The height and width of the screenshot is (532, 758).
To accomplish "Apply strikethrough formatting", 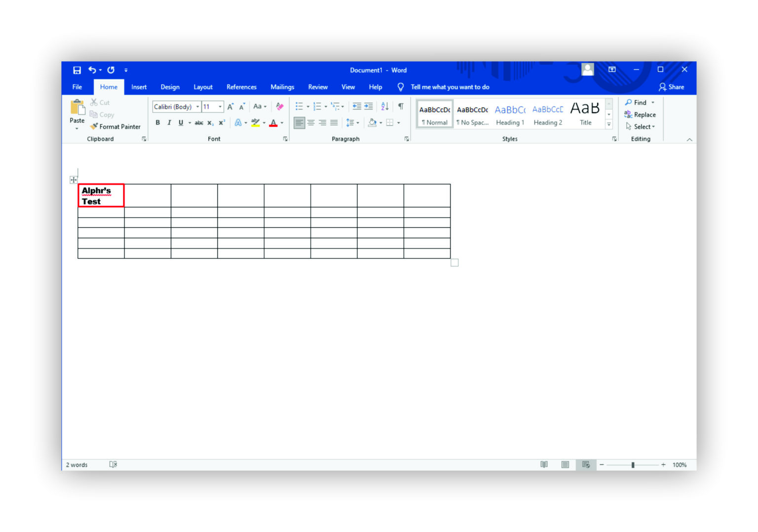I will (198, 122).
